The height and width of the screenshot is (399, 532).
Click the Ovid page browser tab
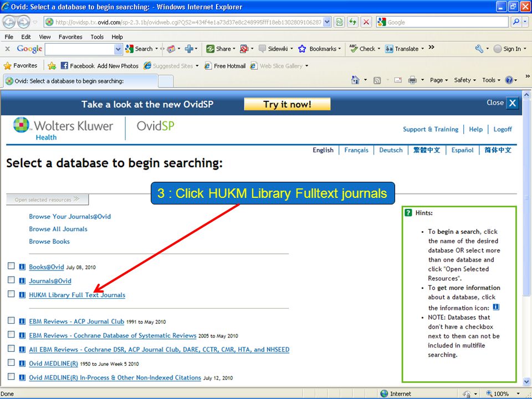click(80, 81)
